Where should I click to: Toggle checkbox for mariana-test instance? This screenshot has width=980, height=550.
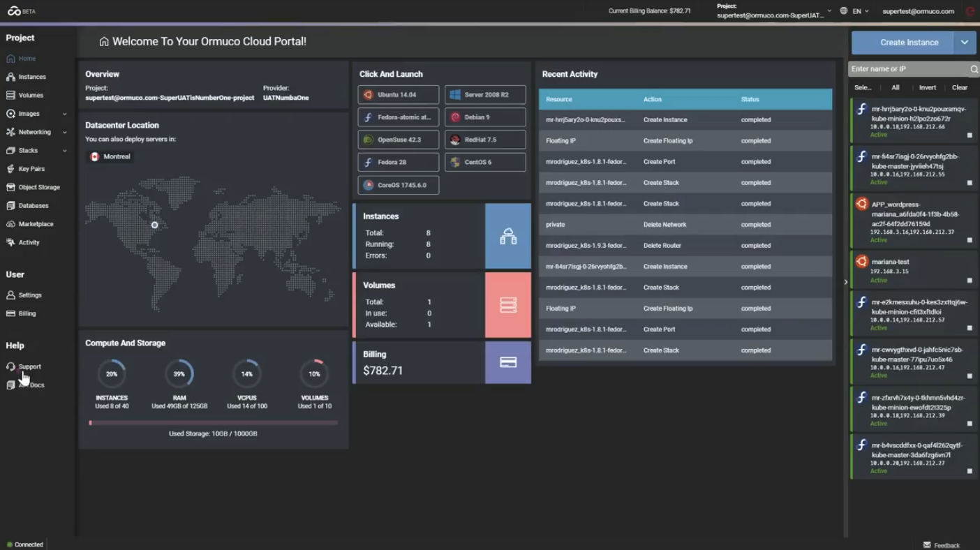click(x=970, y=281)
